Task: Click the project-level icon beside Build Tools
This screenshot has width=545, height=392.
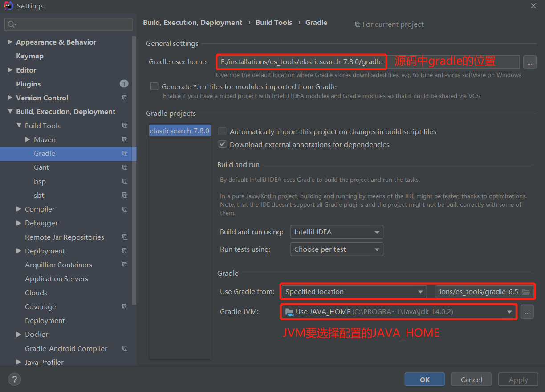Action: coord(125,126)
